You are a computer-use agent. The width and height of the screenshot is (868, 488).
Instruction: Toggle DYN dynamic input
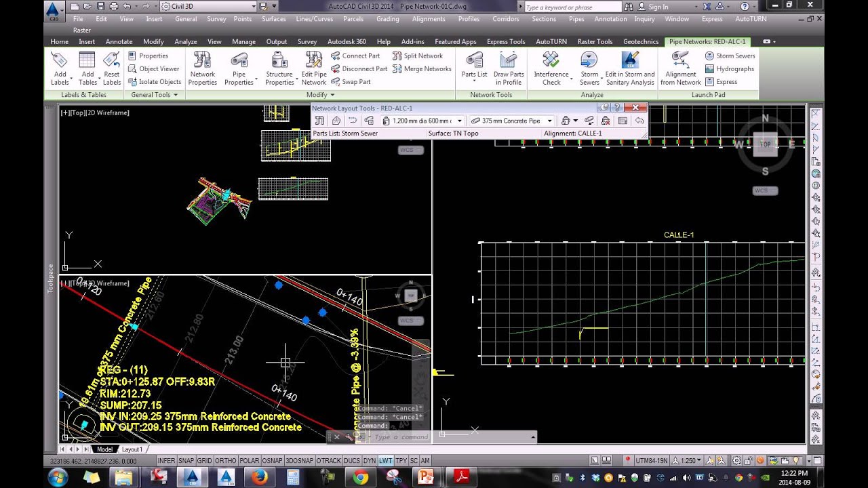coord(370,460)
